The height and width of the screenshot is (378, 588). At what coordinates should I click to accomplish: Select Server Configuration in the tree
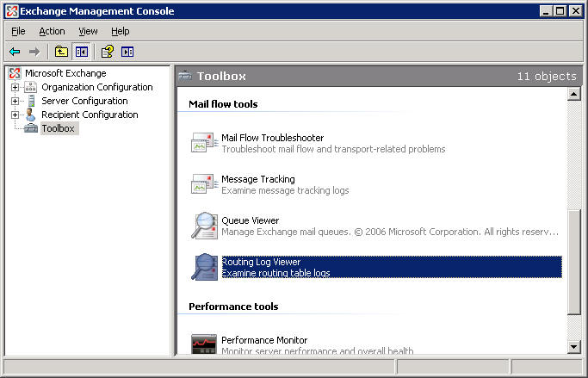point(84,101)
